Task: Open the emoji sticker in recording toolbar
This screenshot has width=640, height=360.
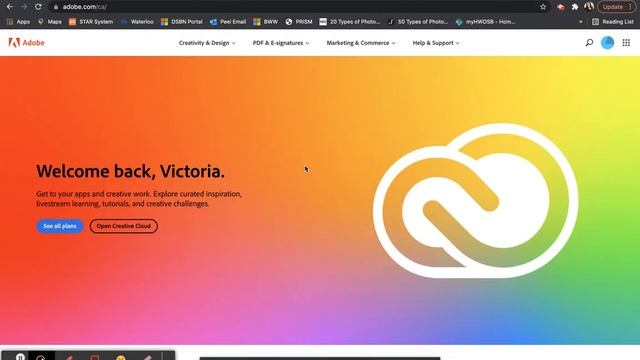Action: [121, 358]
